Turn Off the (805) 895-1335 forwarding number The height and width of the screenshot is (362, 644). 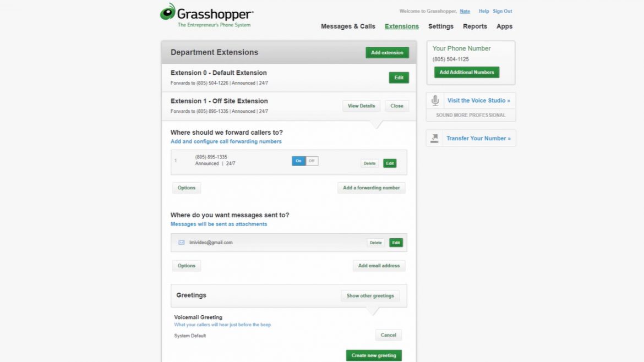[312, 161]
